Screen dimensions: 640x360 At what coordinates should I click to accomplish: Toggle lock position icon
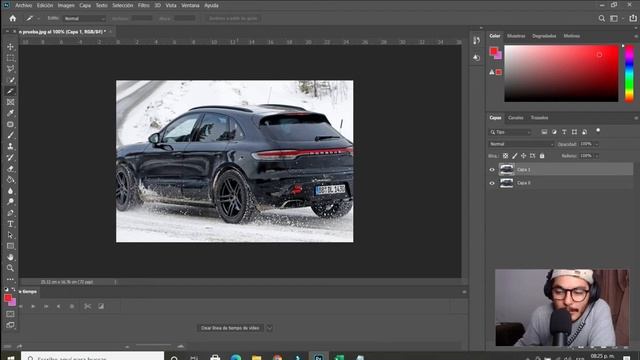click(x=523, y=156)
